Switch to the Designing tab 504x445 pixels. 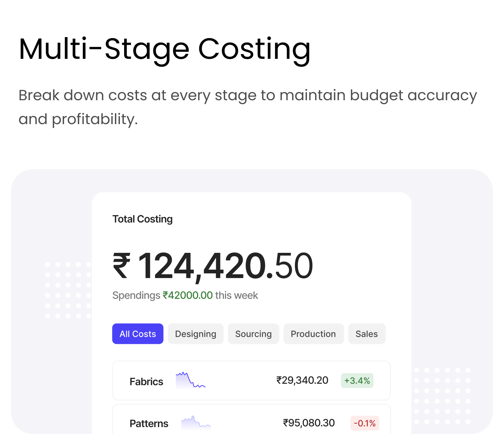coord(196,334)
